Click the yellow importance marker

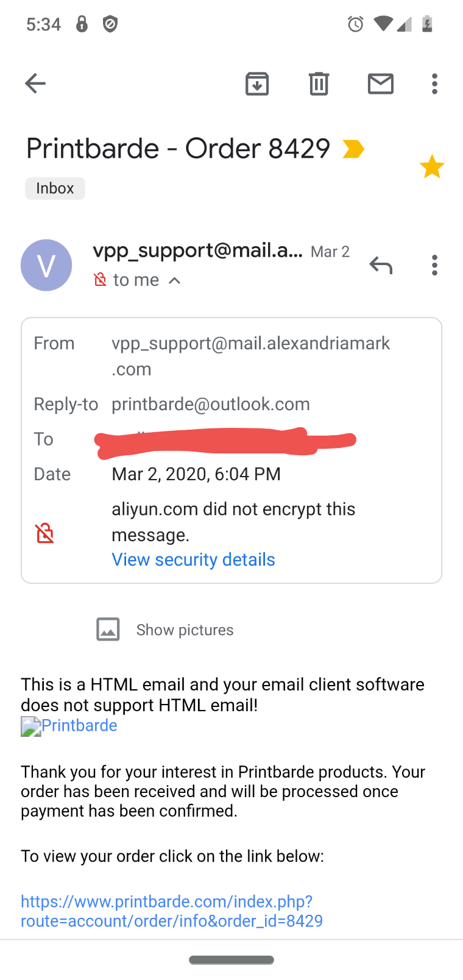click(353, 149)
